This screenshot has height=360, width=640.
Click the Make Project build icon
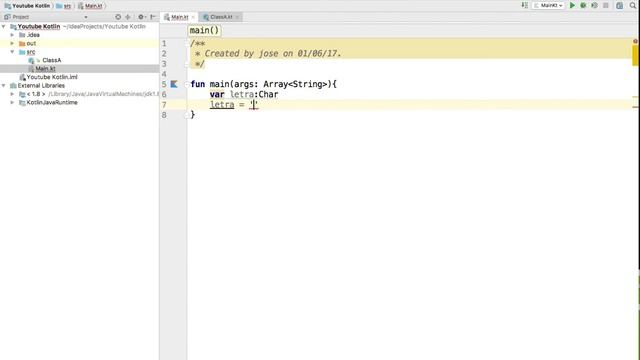(524, 5)
